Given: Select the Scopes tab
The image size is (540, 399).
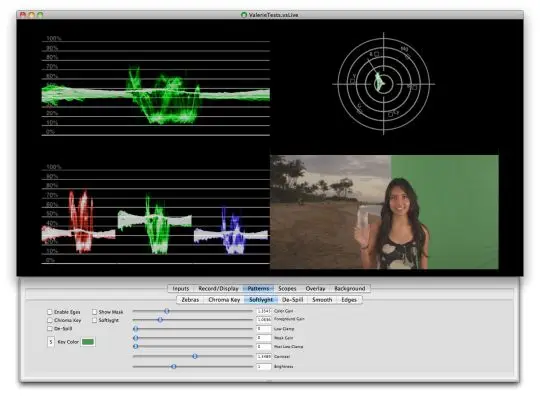Looking at the screenshot, I should (287, 288).
